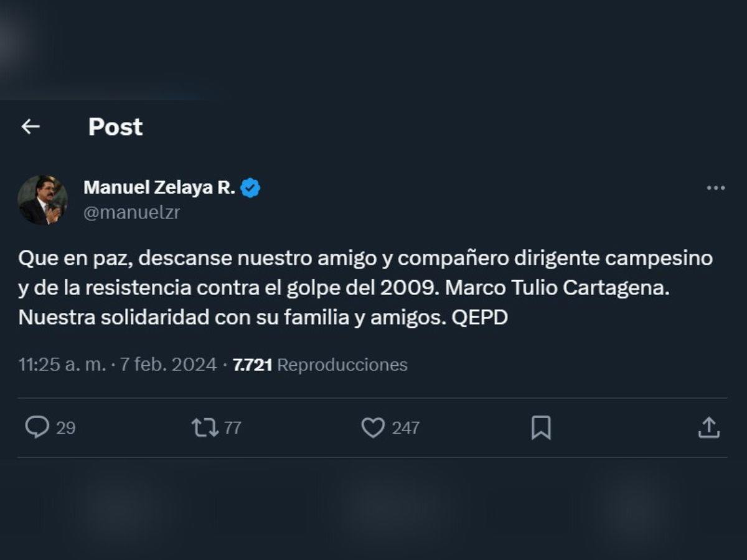This screenshot has width=747, height=560.
Task: Open Manuel Zelaya R. display name link
Action: [159, 187]
